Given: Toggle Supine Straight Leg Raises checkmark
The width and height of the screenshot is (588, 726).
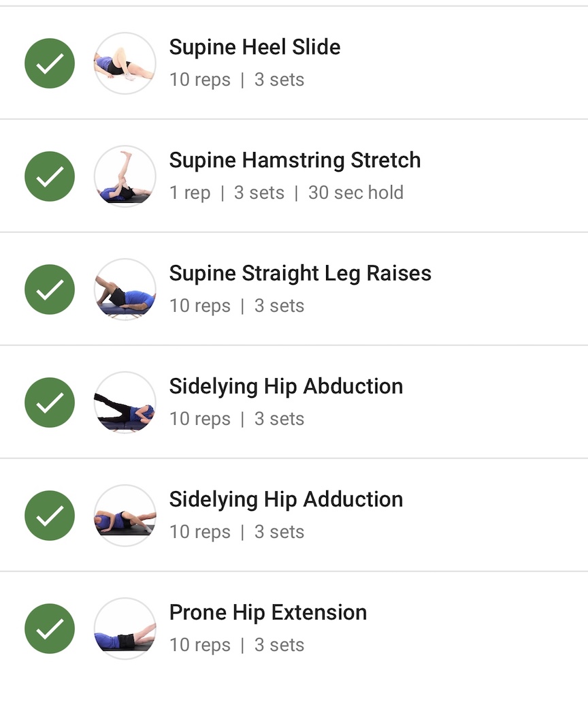Looking at the screenshot, I should (x=50, y=289).
